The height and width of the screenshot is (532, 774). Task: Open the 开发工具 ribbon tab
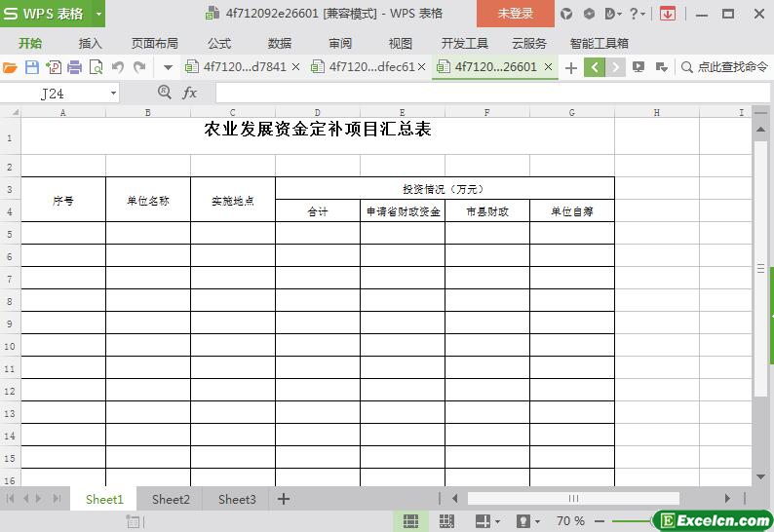(x=465, y=44)
